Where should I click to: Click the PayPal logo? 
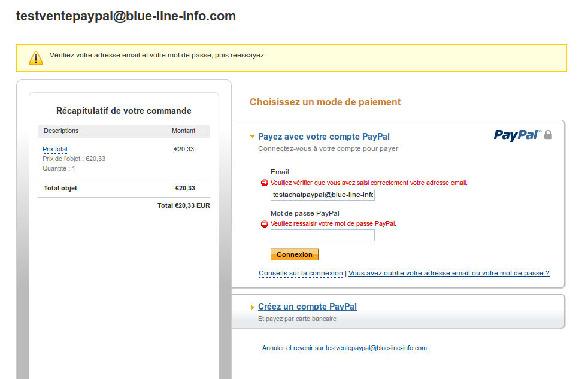tap(516, 135)
